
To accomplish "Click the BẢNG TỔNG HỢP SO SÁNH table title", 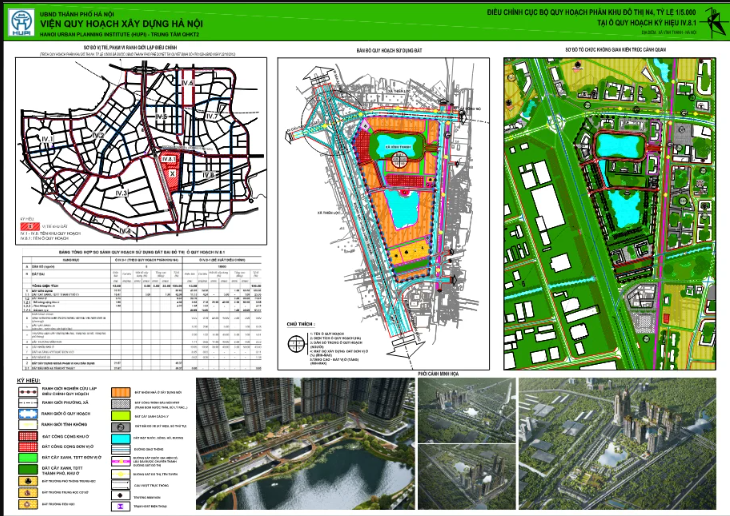I will (x=142, y=252).
